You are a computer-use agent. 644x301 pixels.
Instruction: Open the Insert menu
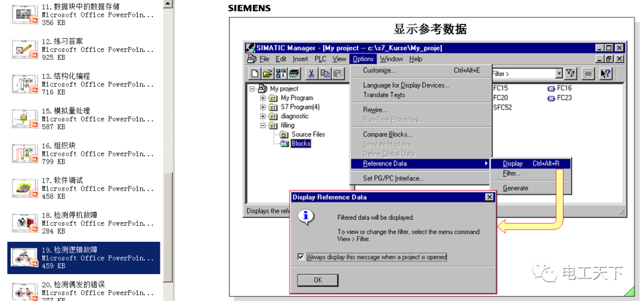(x=300, y=59)
